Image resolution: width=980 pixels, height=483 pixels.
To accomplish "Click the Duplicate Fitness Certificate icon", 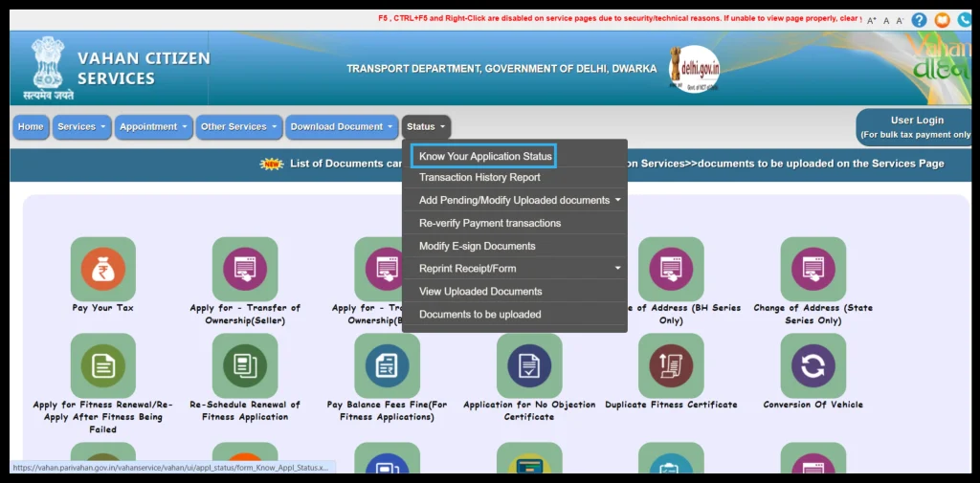I will [x=671, y=365].
